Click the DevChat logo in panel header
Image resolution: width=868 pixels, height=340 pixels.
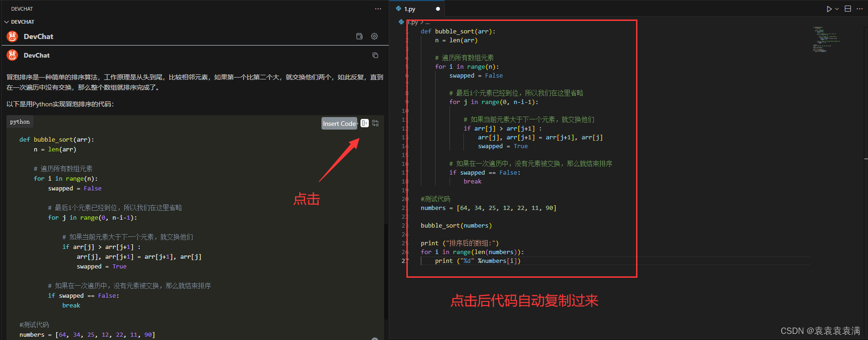coord(13,36)
